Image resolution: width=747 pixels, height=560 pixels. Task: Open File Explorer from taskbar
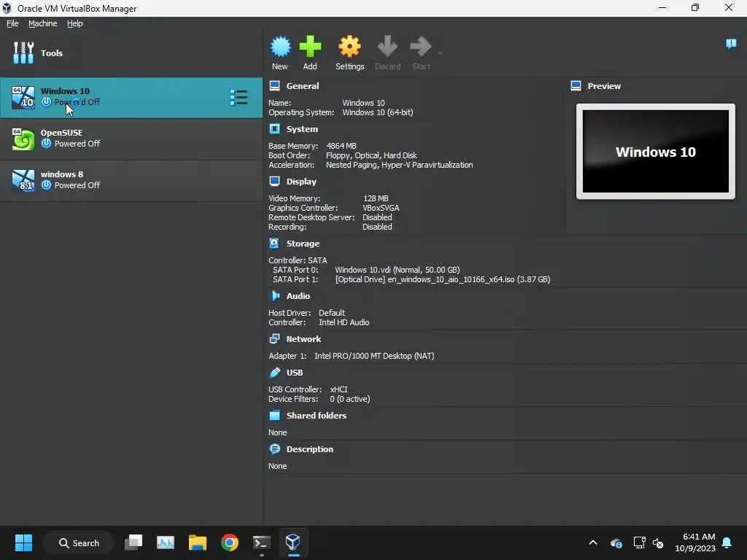click(197, 542)
